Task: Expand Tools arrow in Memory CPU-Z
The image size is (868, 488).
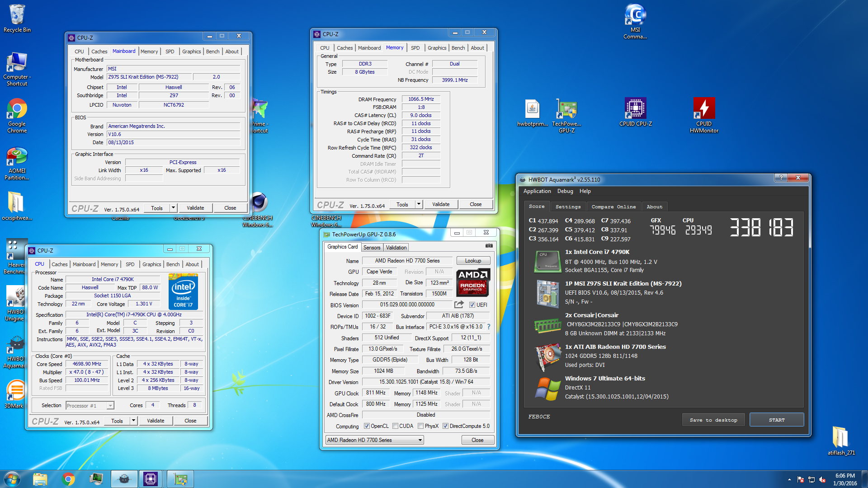Action: coord(419,204)
